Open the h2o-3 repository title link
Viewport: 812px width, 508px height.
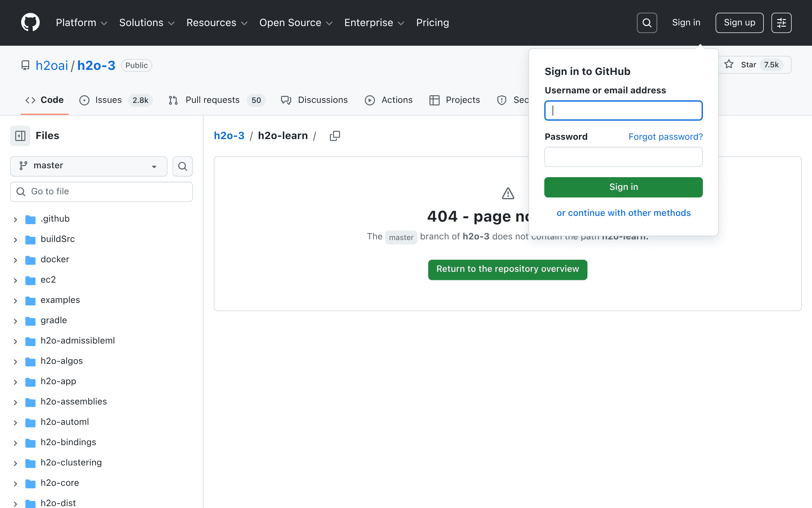pos(96,65)
